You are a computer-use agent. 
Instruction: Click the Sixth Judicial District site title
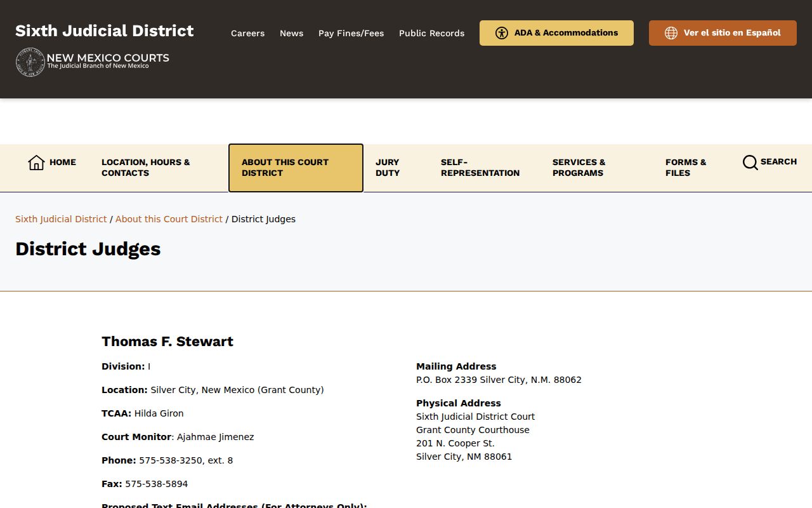(105, 30)
